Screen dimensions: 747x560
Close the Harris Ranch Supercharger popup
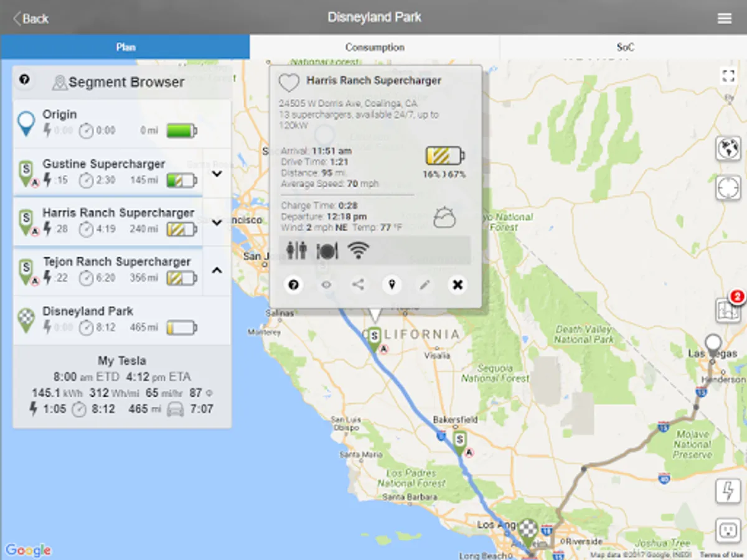tap(458, 285)
